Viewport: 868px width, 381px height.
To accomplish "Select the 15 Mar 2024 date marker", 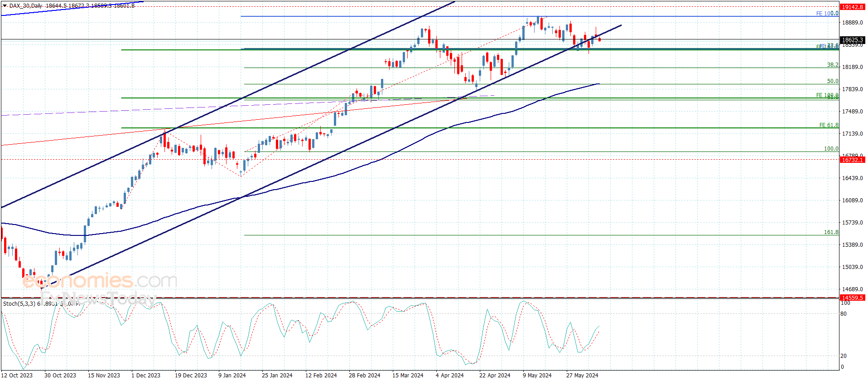I will (408, 375).
